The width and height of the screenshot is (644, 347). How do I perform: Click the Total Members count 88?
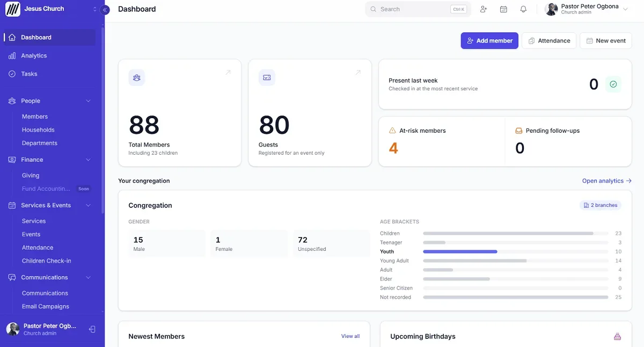point(144,126)
